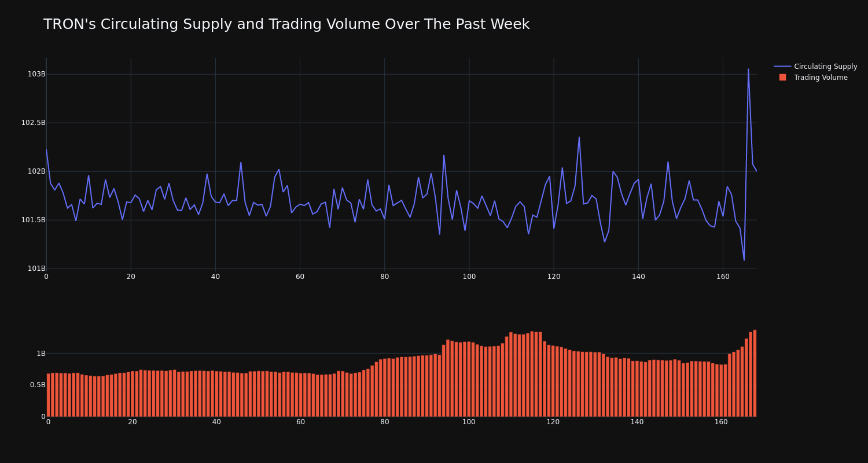Viewport: 868px width, 463px height.
Task: Click x-axis label 140 under supply chart
Action: click(638, 277)
